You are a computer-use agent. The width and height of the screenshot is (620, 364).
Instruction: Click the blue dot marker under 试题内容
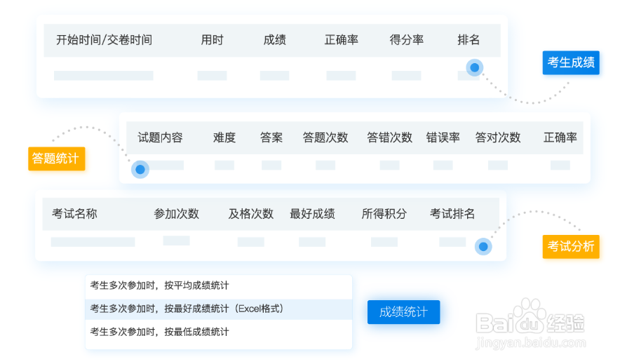pos(140,170)
